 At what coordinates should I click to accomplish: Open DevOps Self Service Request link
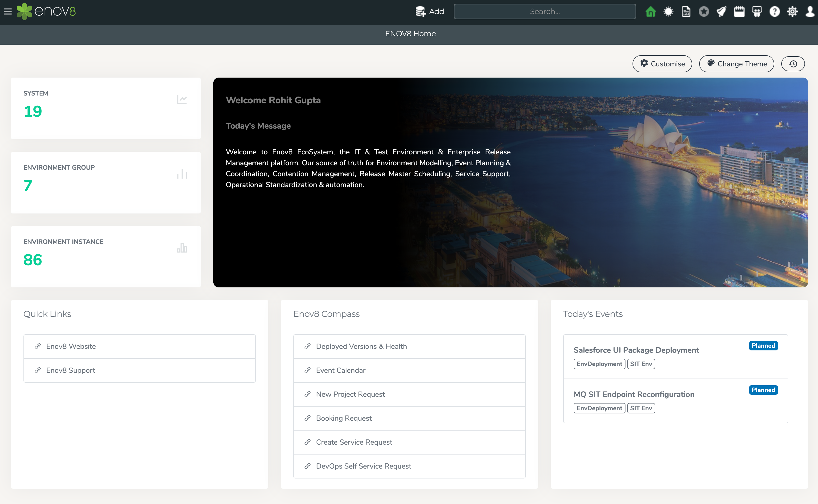click(x=409, y=466)
